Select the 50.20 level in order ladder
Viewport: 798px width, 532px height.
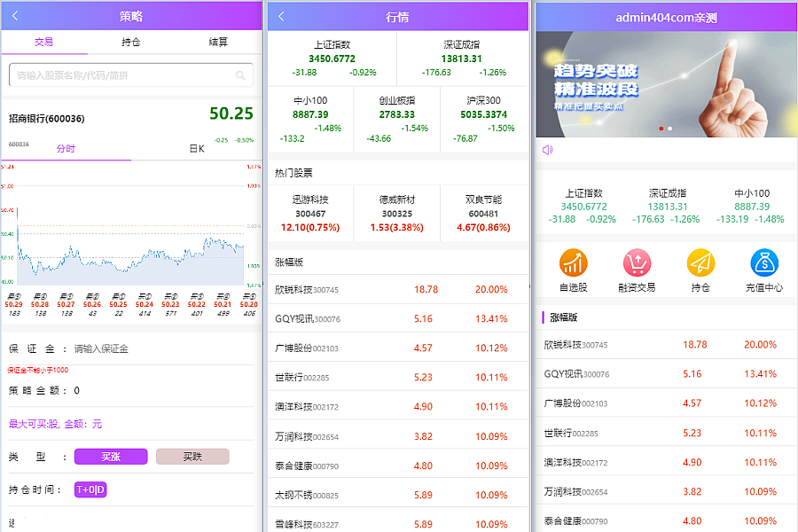249,304
